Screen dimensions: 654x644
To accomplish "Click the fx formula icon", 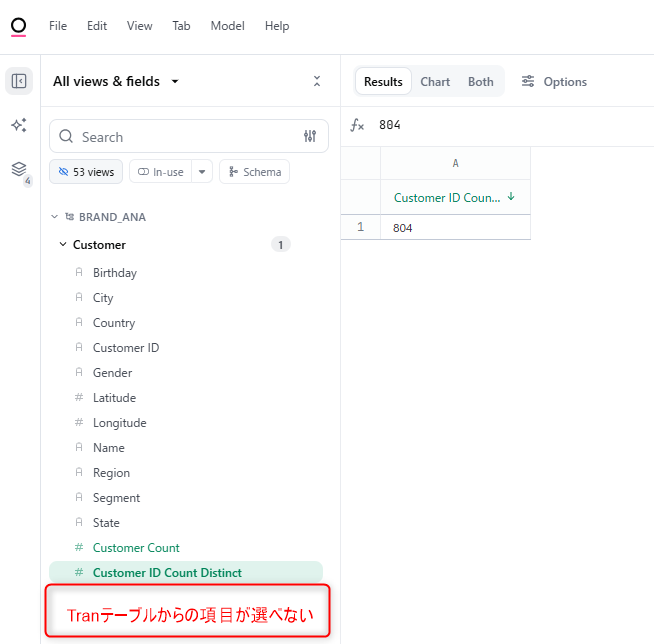I will pos(357,125).
